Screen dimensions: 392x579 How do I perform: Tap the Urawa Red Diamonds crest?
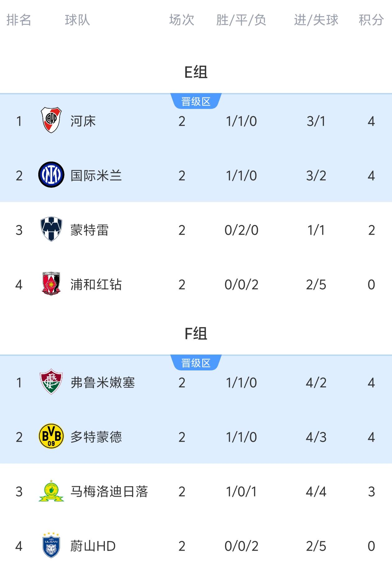coord(51,284)
